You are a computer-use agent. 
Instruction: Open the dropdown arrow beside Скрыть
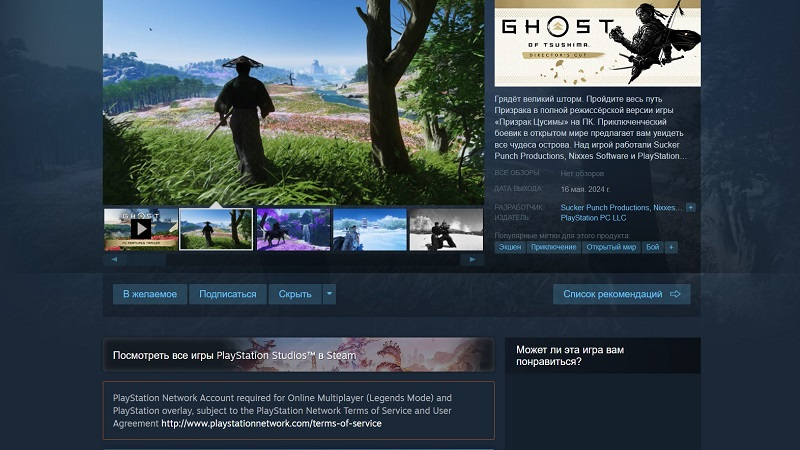(329, 294)
